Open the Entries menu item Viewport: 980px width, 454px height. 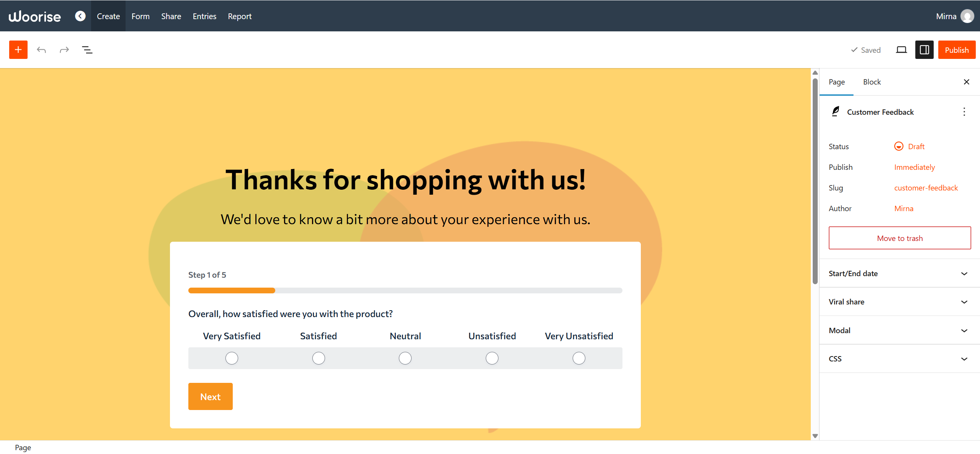click(x=204, y=16)
